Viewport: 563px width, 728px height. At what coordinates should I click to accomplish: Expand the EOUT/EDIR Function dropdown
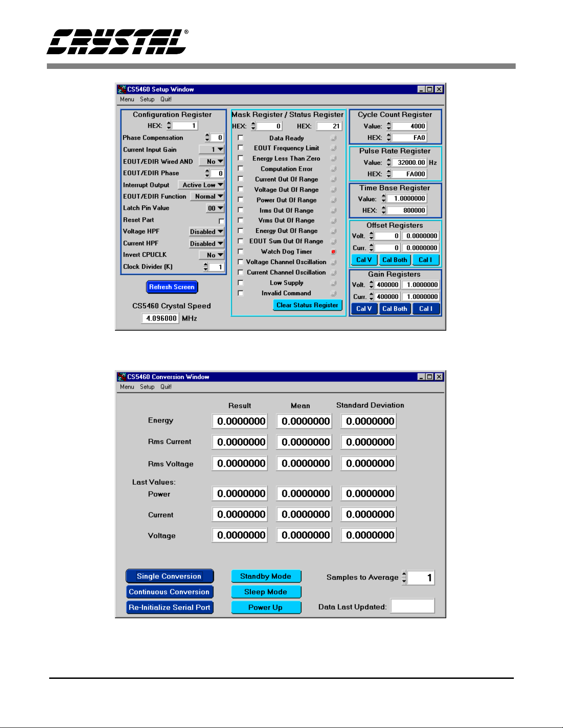(207, 196)
